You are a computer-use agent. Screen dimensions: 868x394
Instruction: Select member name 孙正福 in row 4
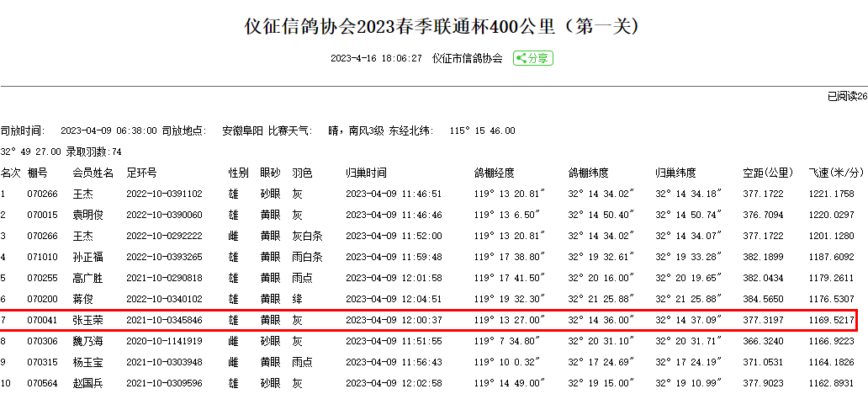click(x=87, y=257)
